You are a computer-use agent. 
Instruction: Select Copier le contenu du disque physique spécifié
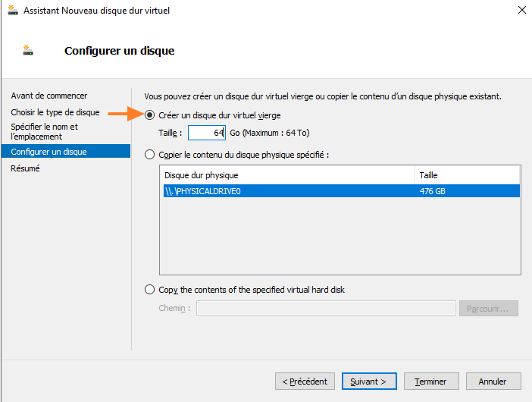click(150, 155)
